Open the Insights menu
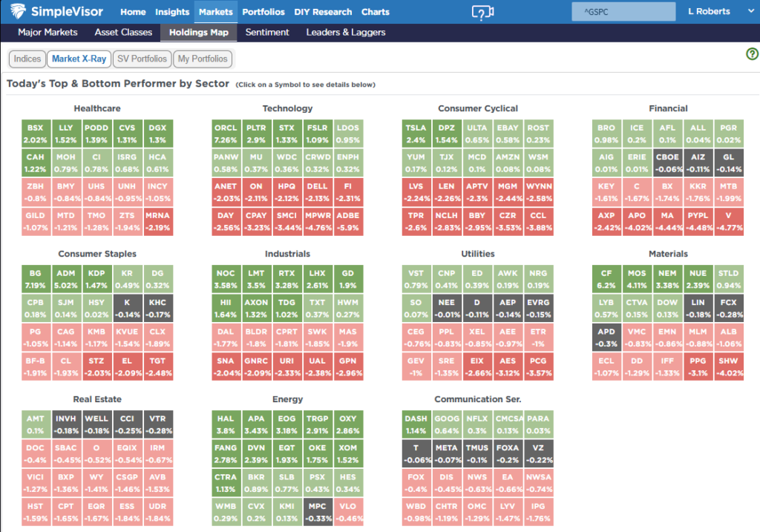This screenshot has height=532, width=760. tap(172, 12)
